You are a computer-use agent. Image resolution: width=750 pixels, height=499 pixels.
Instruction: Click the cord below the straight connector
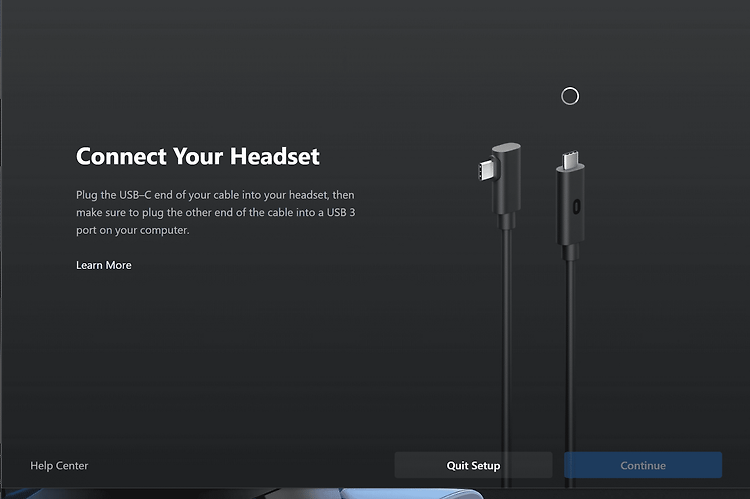click(x=569, y=373)
